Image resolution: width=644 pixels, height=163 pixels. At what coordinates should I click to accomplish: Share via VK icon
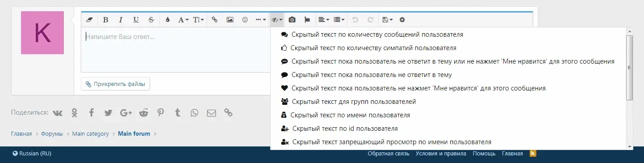(x=58, y=113)
